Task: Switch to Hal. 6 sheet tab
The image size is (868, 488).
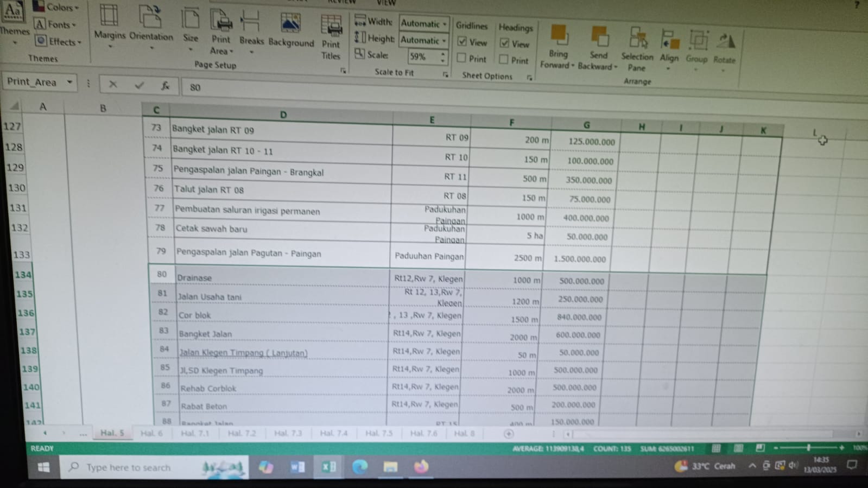Action: point(151,433)
